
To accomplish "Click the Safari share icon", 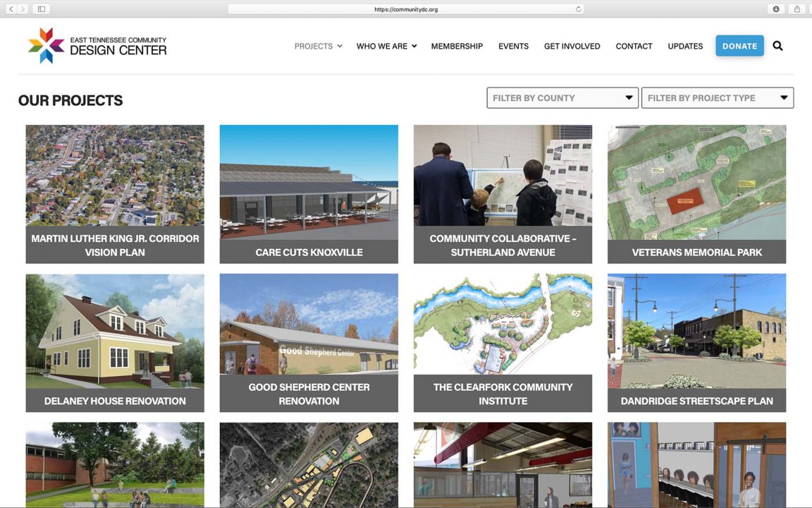I will coord(797,9).
